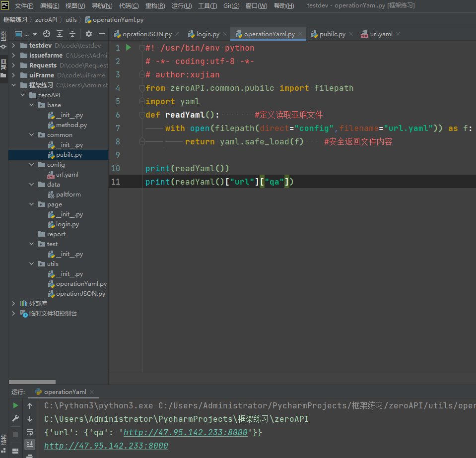Click the green run gutter arrow at line 1
Screen dimensions: 476x458
[129, 48]
